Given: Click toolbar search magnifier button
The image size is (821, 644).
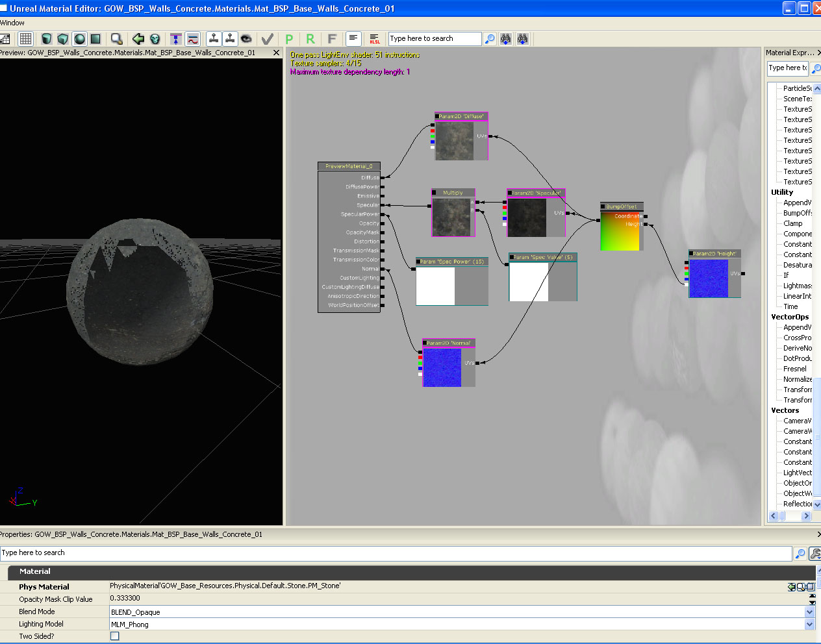Looking at the screenshot, I should tap(490, 39).
